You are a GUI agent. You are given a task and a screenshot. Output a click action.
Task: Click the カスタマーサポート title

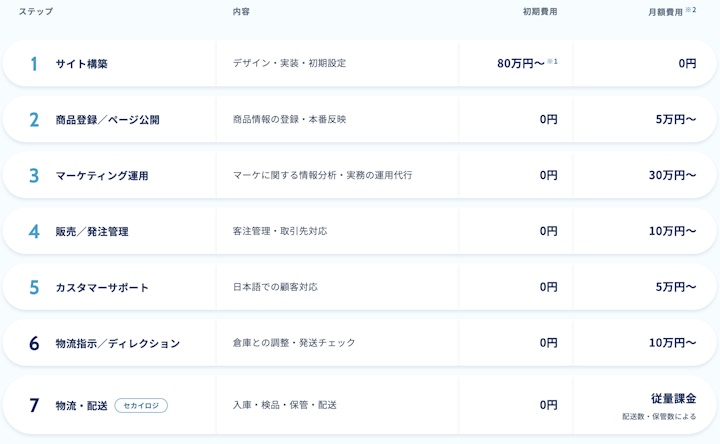102,287
